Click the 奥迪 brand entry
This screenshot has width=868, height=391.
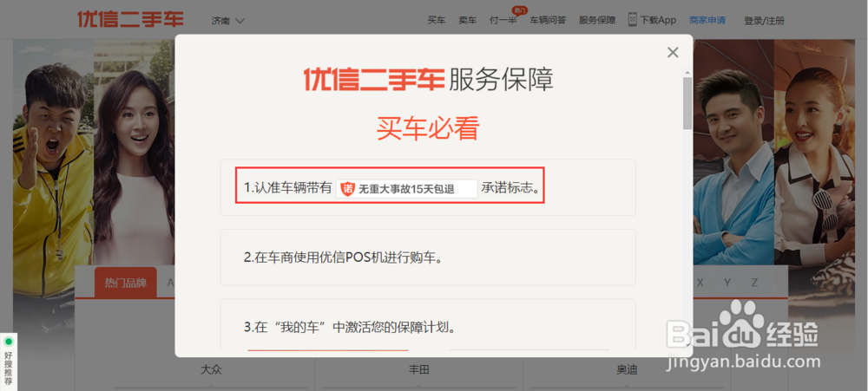click(628, 369)
